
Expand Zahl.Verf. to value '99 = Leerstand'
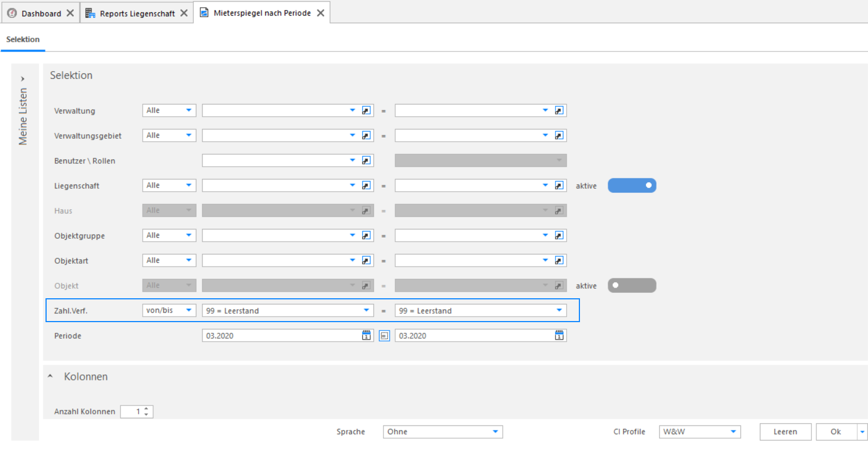[x=559, y=310]
